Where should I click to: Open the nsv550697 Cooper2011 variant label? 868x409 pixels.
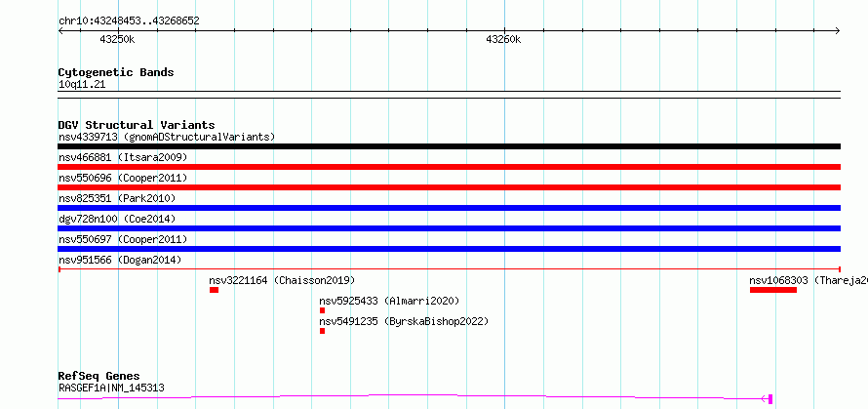click(123, 239)
